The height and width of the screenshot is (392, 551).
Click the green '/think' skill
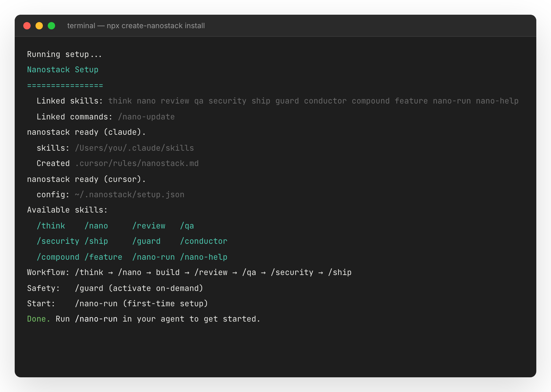click(x=51, y=226)
